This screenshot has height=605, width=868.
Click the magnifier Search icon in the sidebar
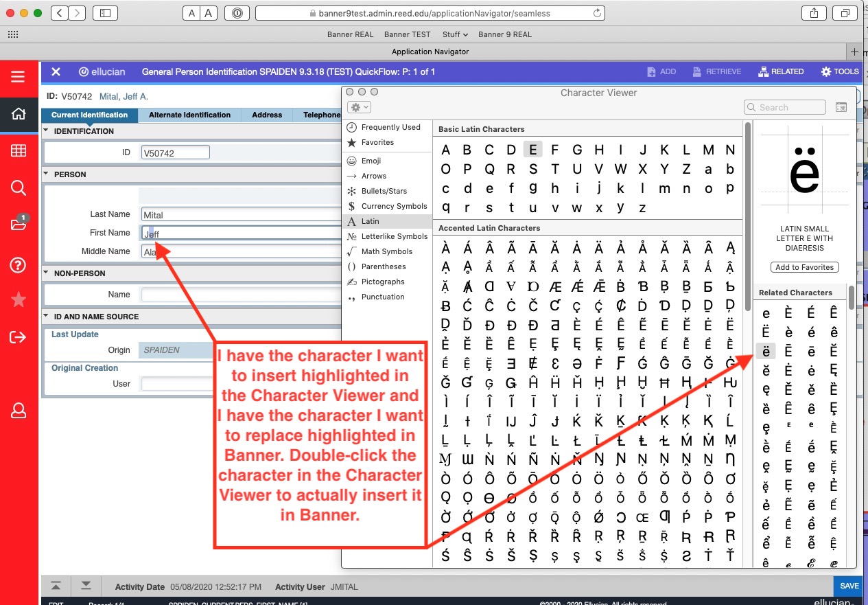click(19, 188)
